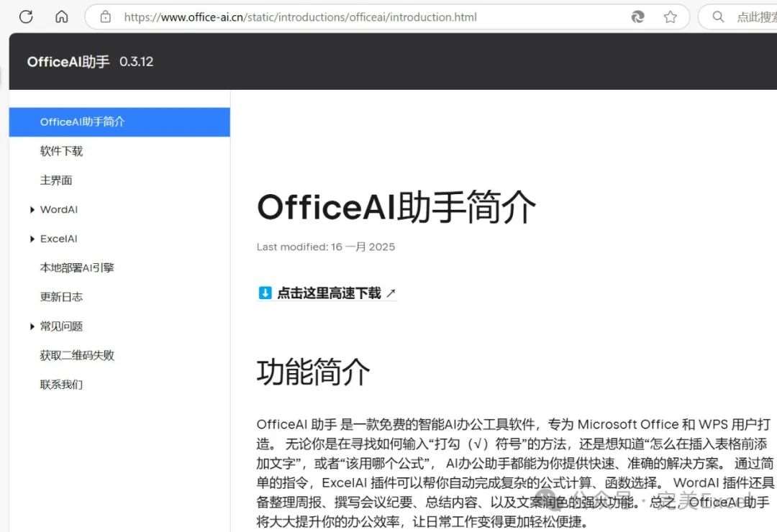Click the 点击这里高速下载 link
This screenshot has height=532, width=777.
(x=329, y=293)
